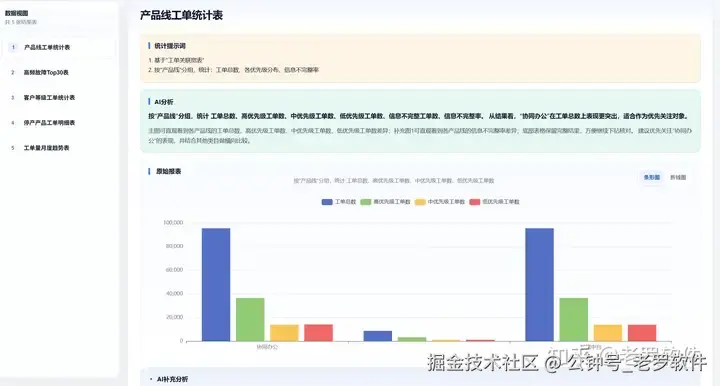
Task: Click the green bar in rightmost group
Action: click(x=574, y=319)
